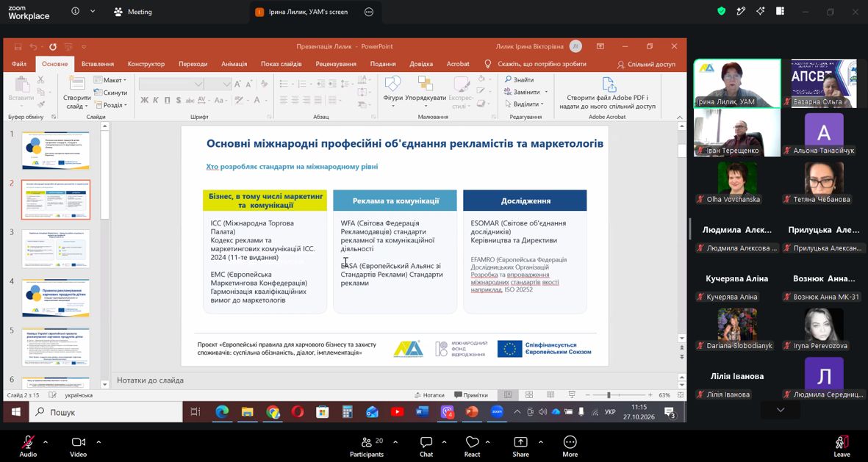Viewport: 868px width, 462px height.
Task: Click Знайти in Редагування group
Action: coord(519,79)
